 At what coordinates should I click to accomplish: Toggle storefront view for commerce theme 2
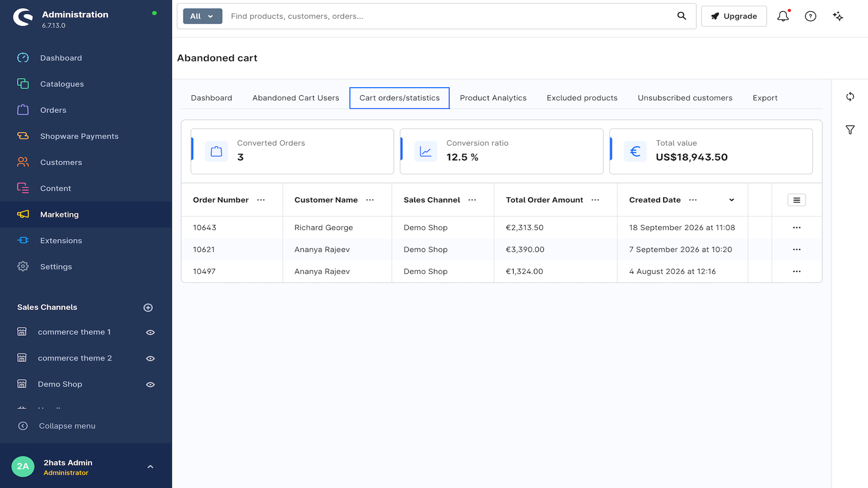[151, 359]
